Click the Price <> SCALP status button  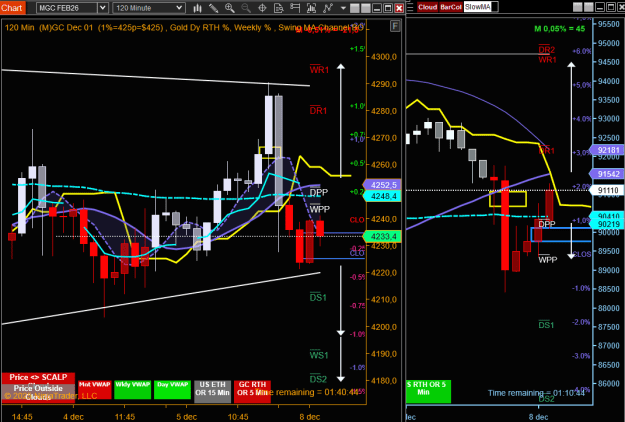(38, 377)
